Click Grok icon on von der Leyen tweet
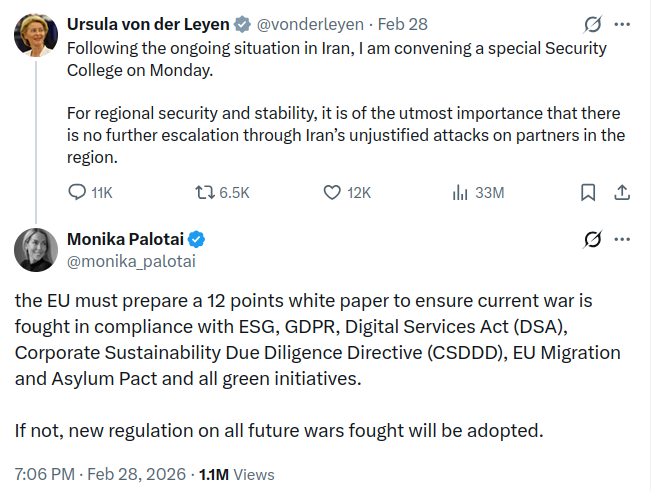Viewport: 652px width, 491px height. pyautogui.click(x=591, y=22)
